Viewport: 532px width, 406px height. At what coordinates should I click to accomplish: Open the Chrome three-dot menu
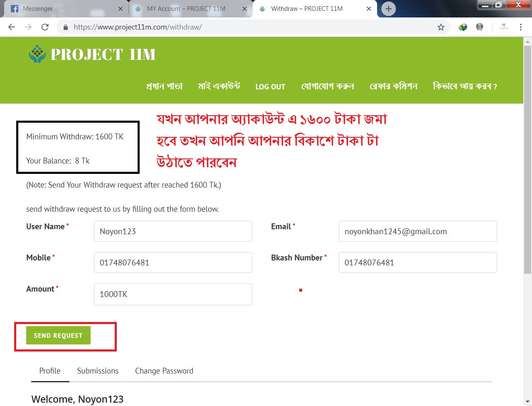[x=520, y=27]
